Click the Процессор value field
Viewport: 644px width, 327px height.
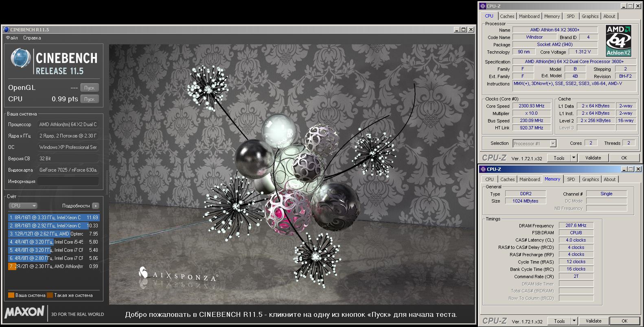point(68,124)
